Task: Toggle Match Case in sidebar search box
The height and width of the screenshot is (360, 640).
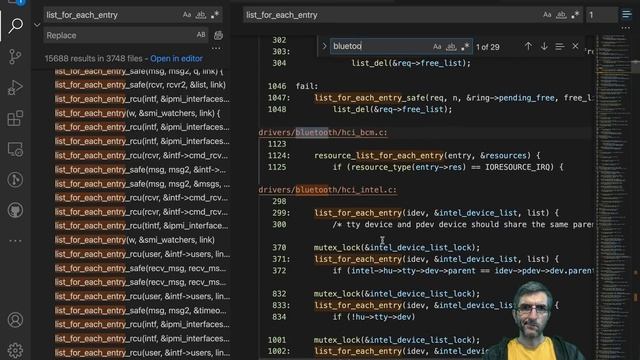Action: coord(187,15)
